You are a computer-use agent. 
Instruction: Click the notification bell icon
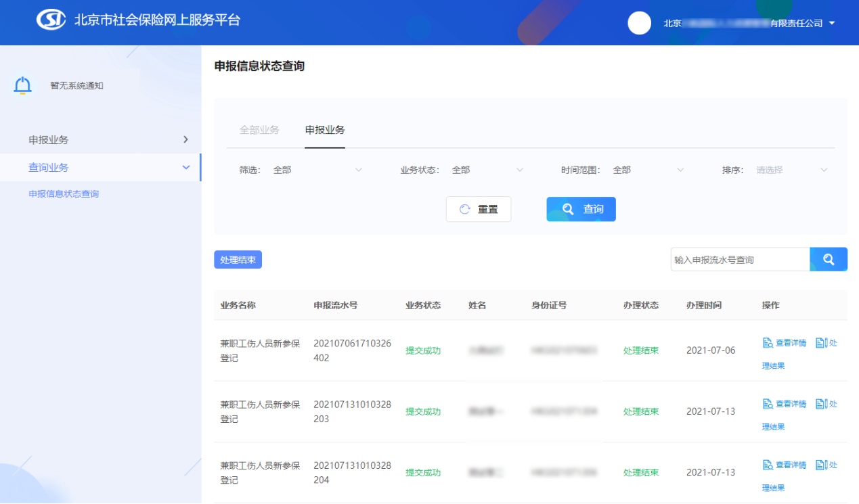point(23,85)
